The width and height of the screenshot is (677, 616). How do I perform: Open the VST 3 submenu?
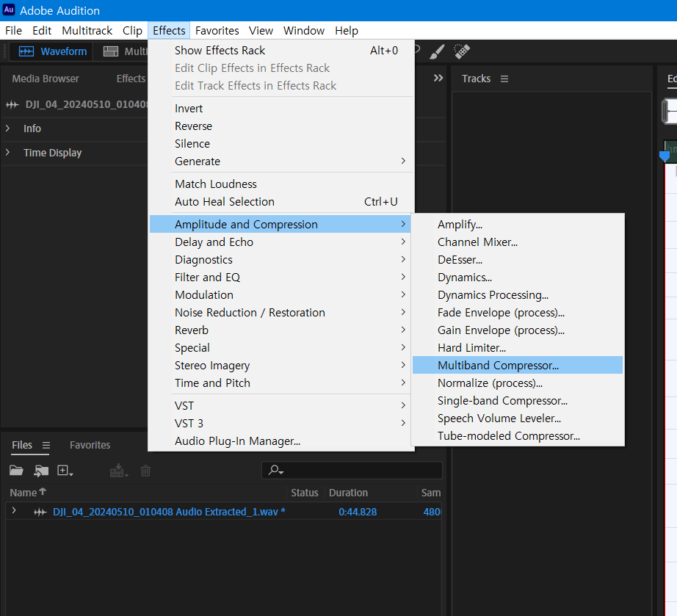[x=281, y=424]
